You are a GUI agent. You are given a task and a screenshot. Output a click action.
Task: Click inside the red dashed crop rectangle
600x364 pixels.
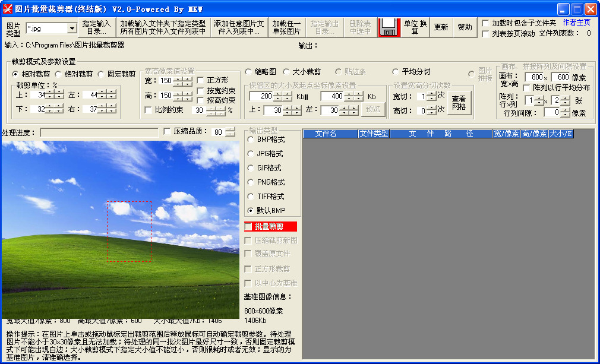point(129,232)
